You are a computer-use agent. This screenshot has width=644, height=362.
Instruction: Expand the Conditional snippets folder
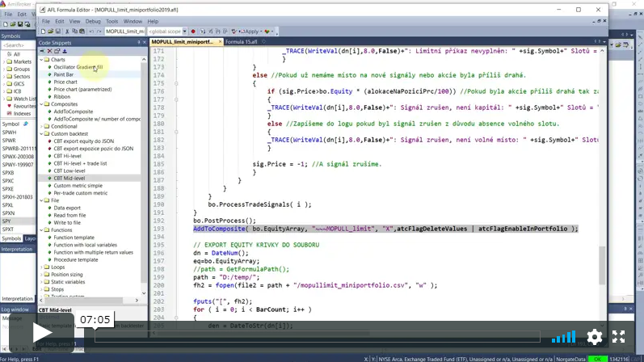pos(43,126)
